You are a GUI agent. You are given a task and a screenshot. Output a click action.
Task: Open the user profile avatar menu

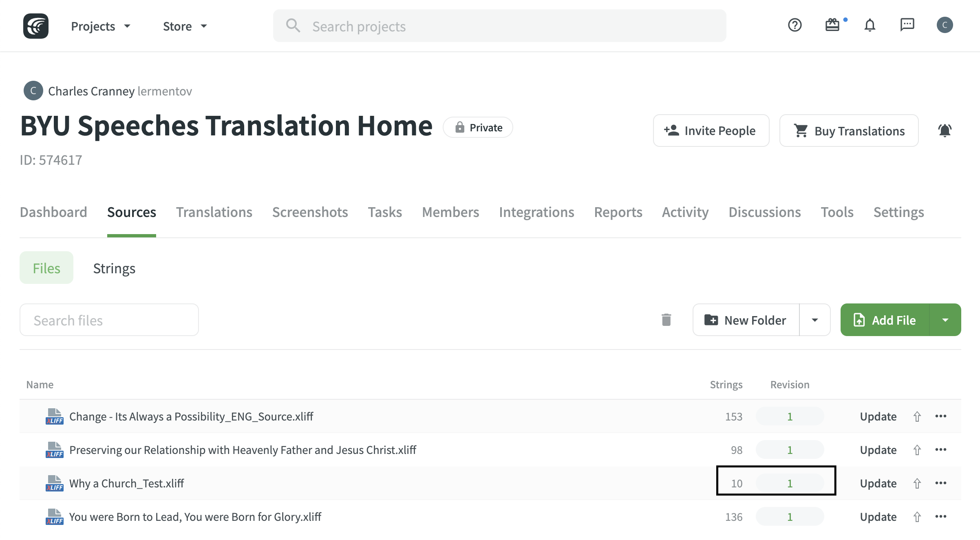pos(945,25)
